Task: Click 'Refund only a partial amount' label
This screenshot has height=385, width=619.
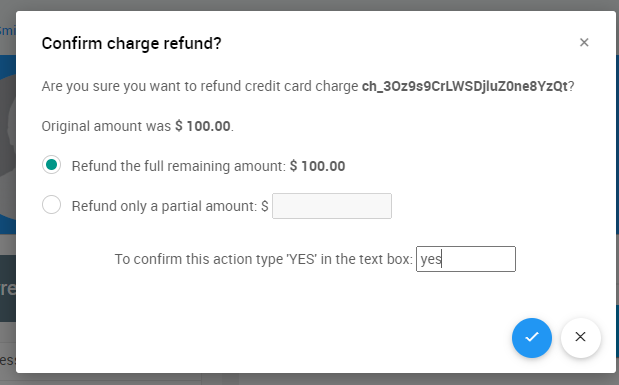Action: click(x=165, y=206)
